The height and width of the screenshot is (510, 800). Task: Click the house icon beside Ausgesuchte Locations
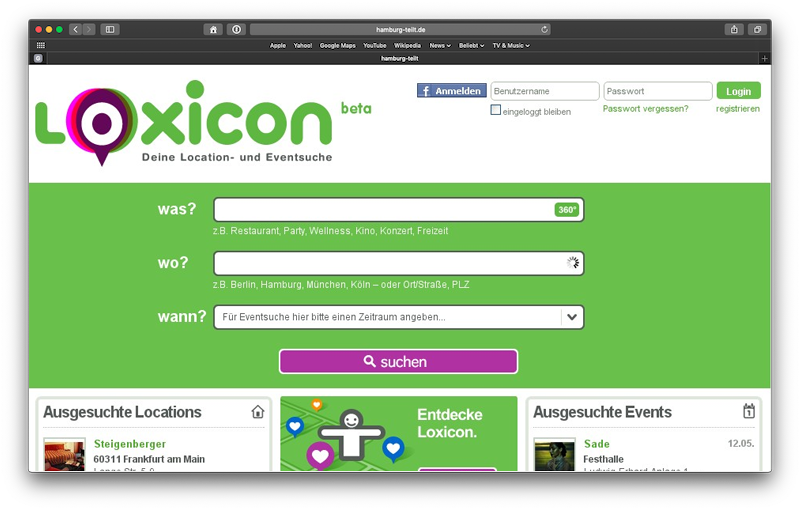[258, 412]
